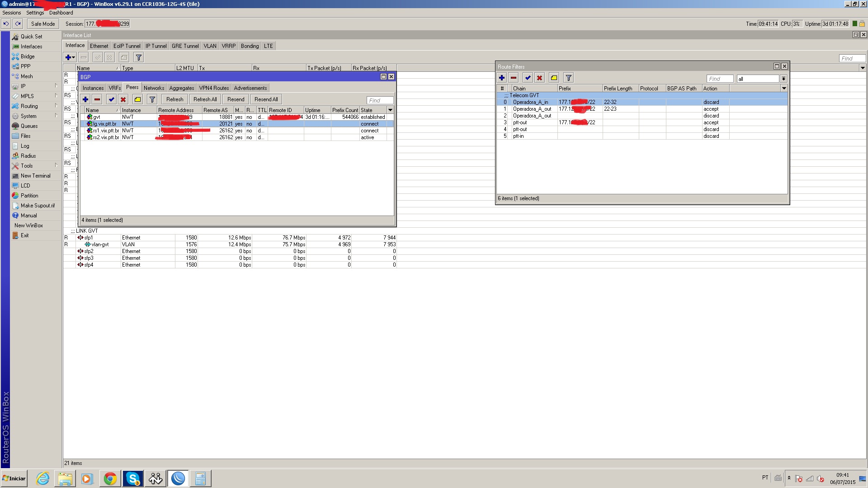Screen dimensions: 868x488
Task: Click the undo arrow in top toolbar
Action: [x=6, y=23]
